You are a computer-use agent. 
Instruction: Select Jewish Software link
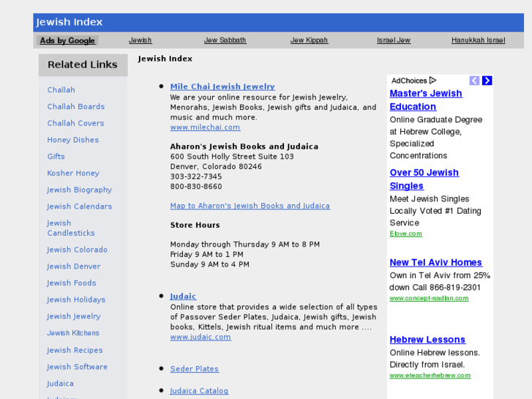[x=77, y=367]
